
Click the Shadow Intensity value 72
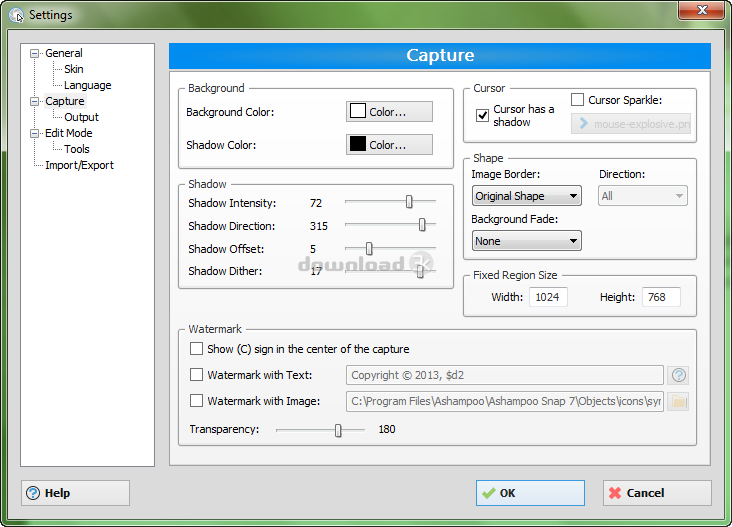point(316,203)
